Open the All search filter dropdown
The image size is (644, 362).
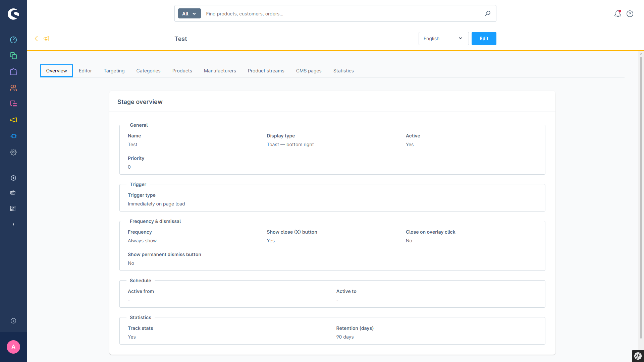pyautogui.click(x=189, y=14)
